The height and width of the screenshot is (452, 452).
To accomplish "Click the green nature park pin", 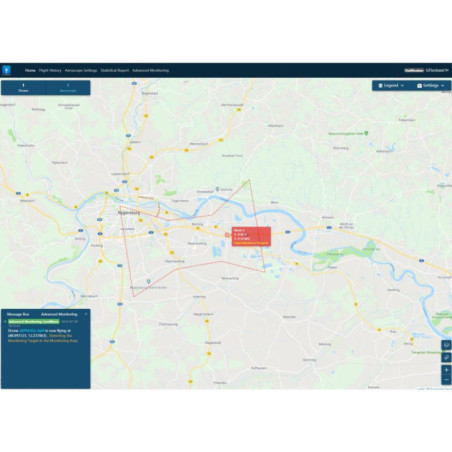I will 366,133.
